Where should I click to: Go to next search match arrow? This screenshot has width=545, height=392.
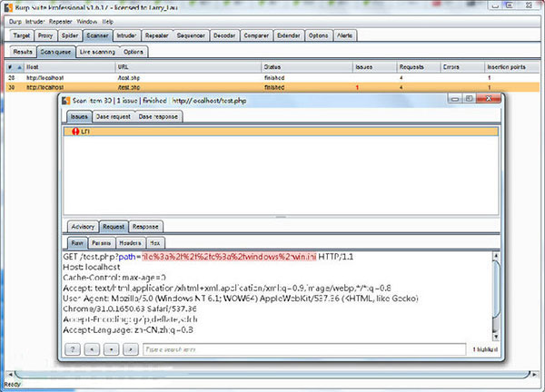[131, 349]
